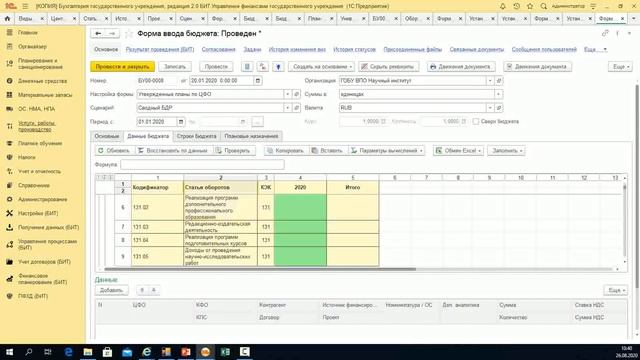
Task: Copy link to document icon at top right
Action: point(605,33)
